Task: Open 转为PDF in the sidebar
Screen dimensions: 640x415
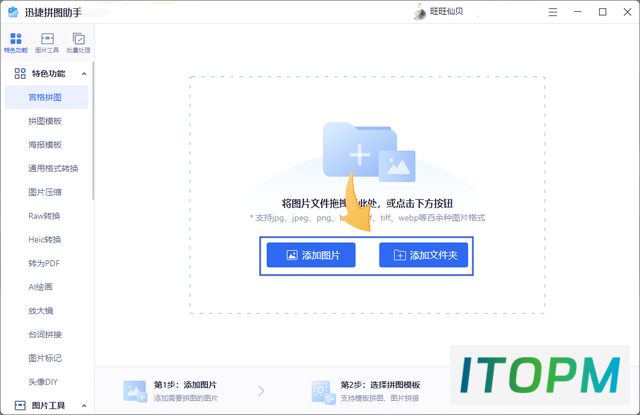Action: 46,263
